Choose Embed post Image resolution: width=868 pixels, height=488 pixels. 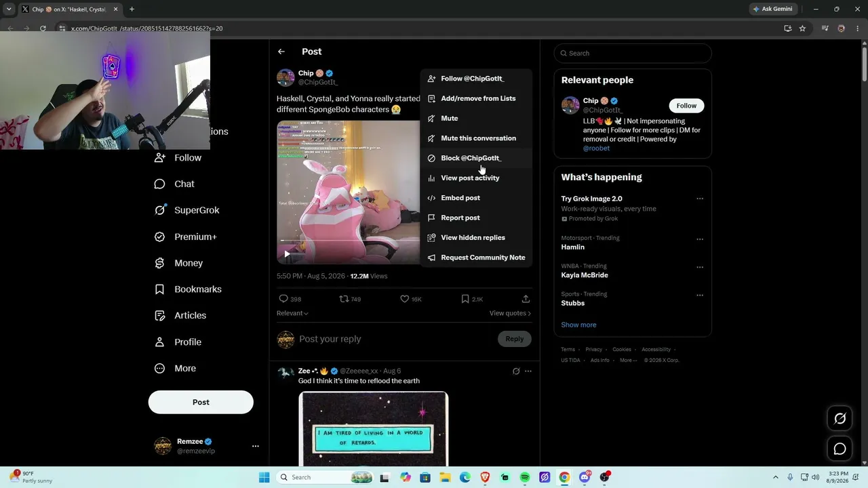(476, 198)
